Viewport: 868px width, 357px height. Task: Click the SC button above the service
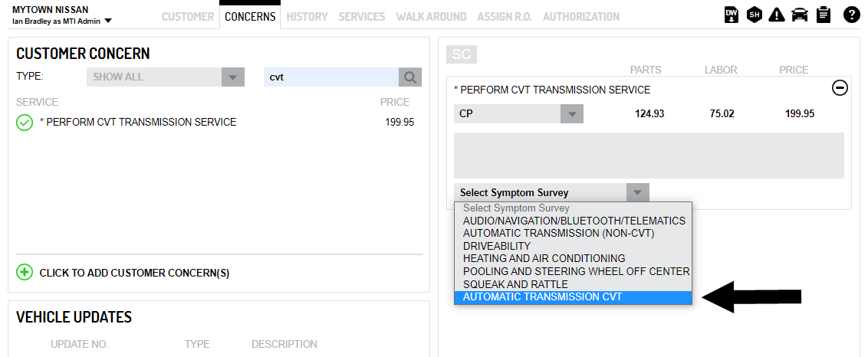point(461,54)
